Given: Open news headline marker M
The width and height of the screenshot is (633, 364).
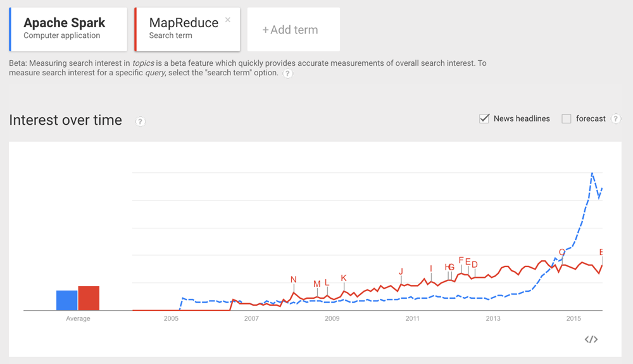Looking at the screenshot, I should pos(317,284).
